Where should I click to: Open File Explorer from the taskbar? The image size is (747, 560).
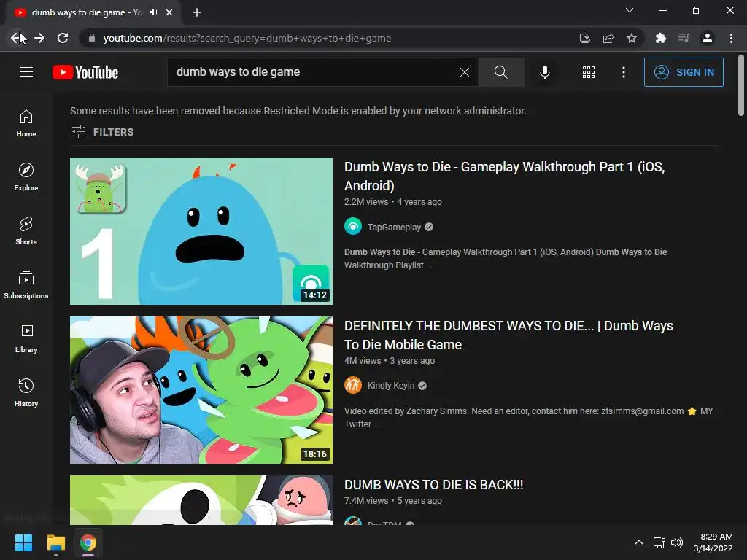point(55,542)
